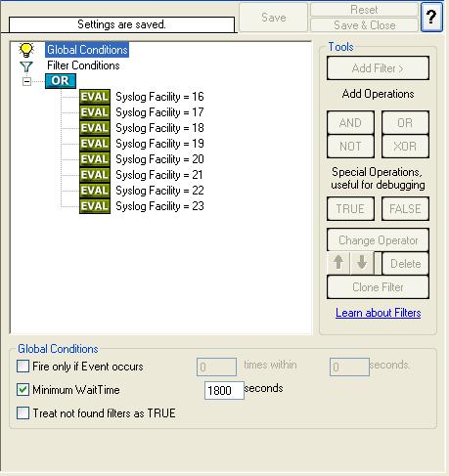
Task: Open the Learn about Filters link
Action: (379, 313)
